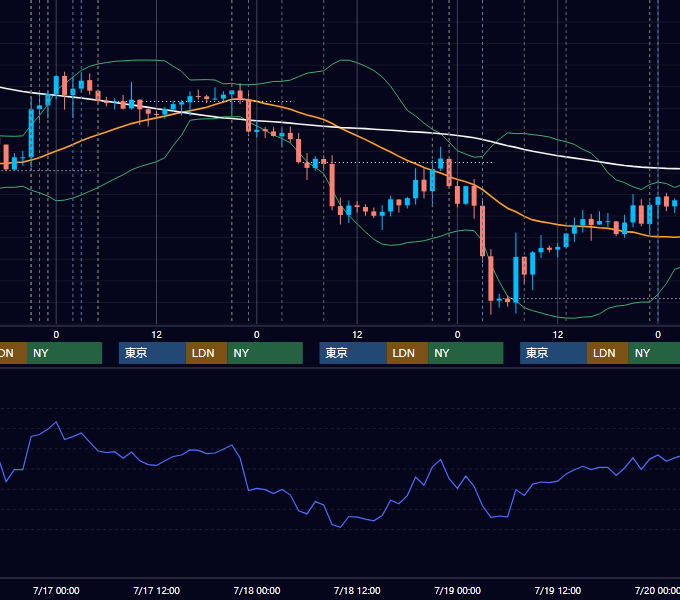This screenshot has height=600, width=680.
Task: Select the NY session block ending July 18
Action: click(466, 353)
